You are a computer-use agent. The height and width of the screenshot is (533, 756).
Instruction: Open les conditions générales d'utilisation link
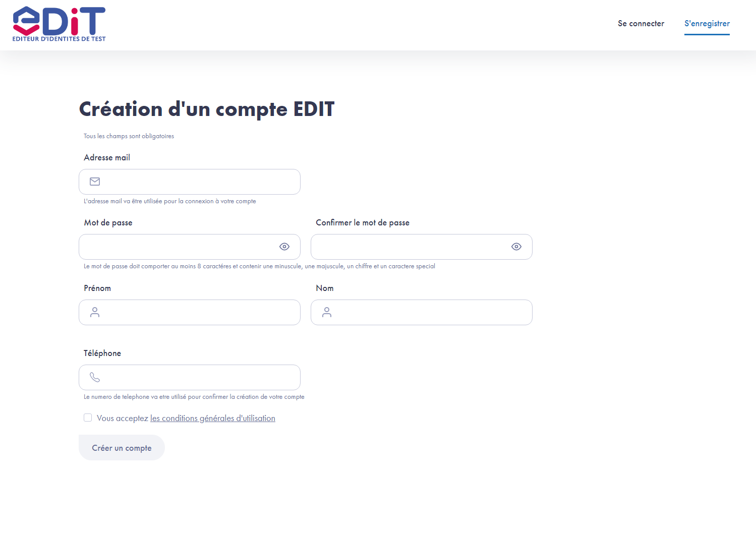[x=212, y=418]
